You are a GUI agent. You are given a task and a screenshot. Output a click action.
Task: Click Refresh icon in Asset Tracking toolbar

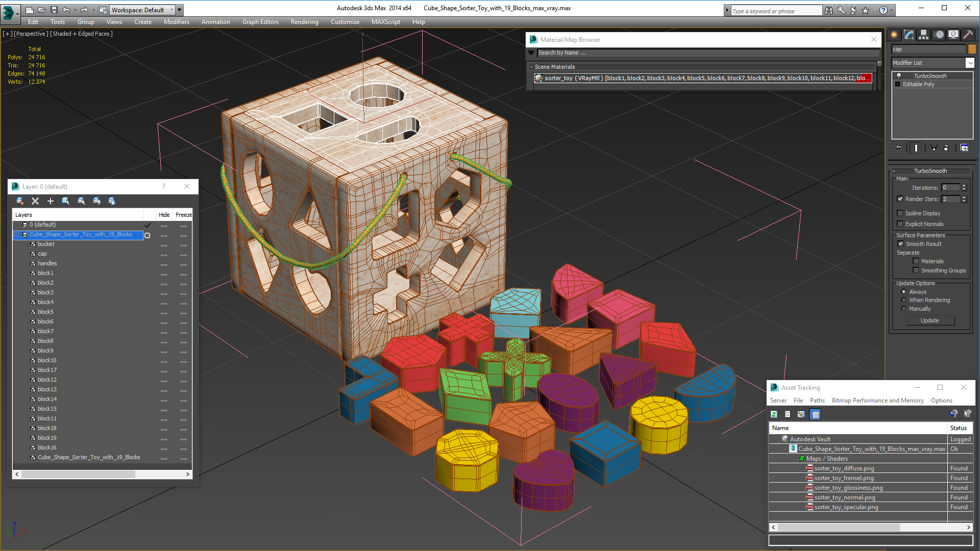774,414
